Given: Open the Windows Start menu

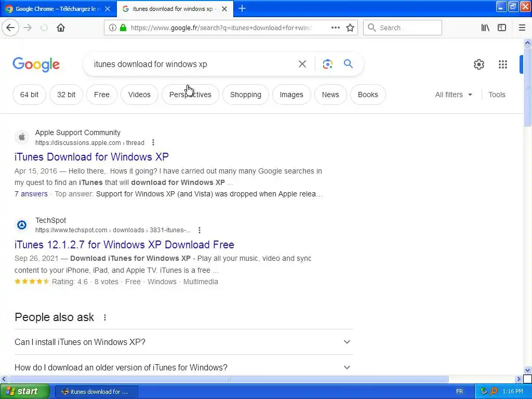Looking at the screenshot, I should pos(25,392).
